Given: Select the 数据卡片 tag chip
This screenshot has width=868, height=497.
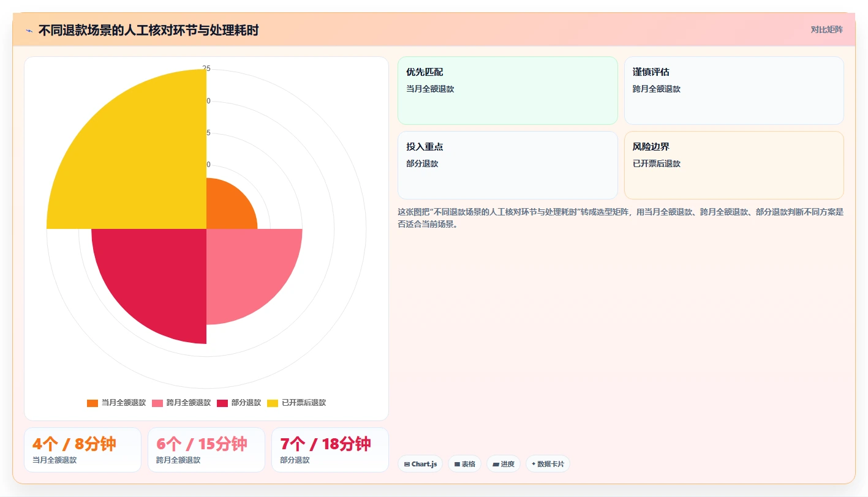Looking at the screenshot, I should pyautogui.click(x=548, y=464).
